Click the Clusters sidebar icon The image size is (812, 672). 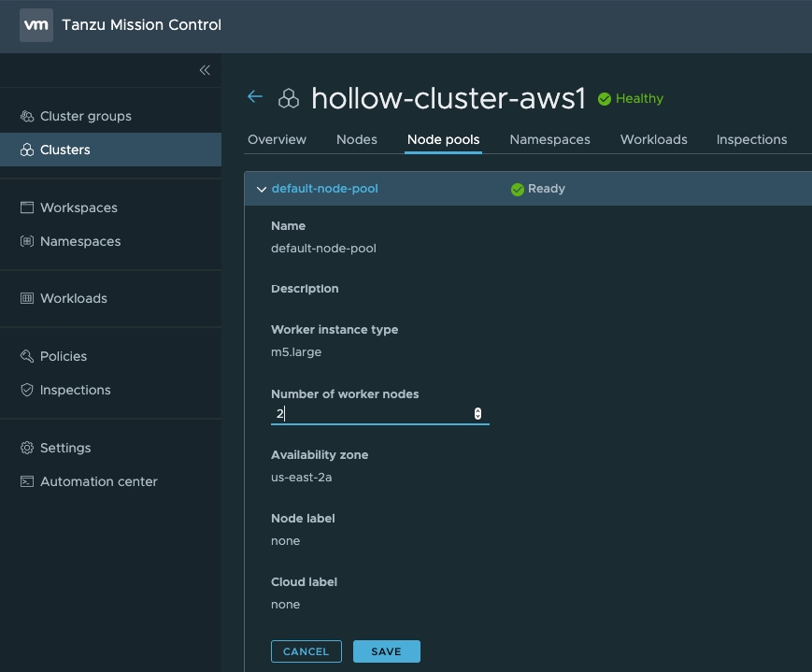[x=27, y=150]
